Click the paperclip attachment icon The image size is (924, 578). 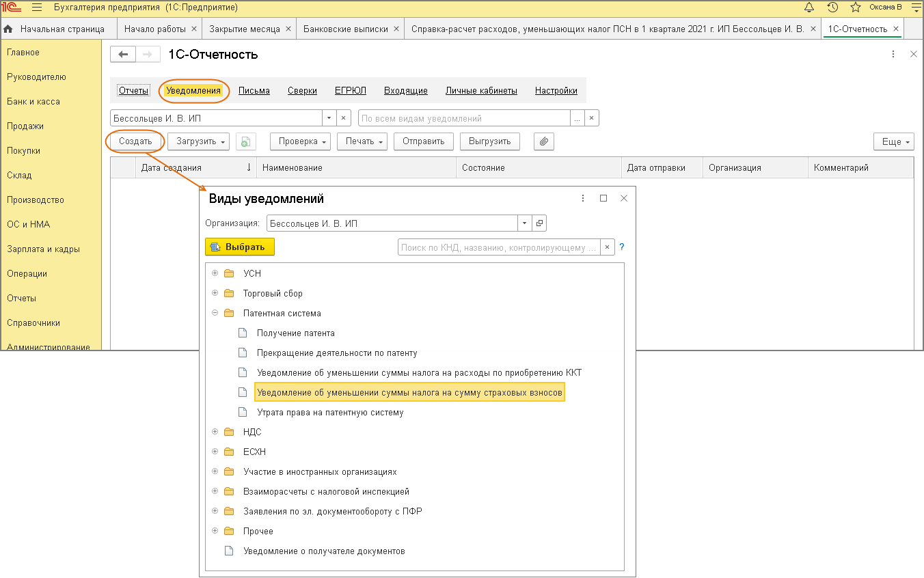pos(544,141)
